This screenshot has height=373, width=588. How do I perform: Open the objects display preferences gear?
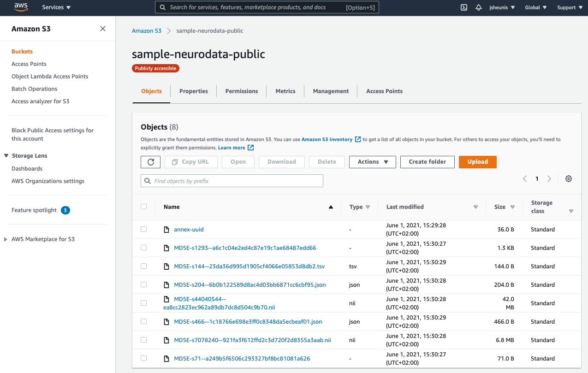(568, 178)
